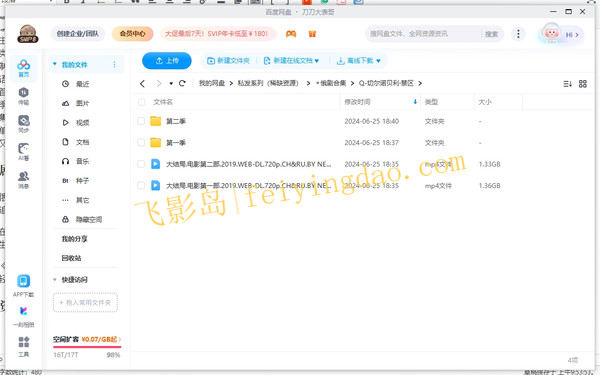The width and height of the screenshot is (600, 375).
Task: Click the 创建企业/团队 button
Action: pyautogui.click(x=78, y=34)
